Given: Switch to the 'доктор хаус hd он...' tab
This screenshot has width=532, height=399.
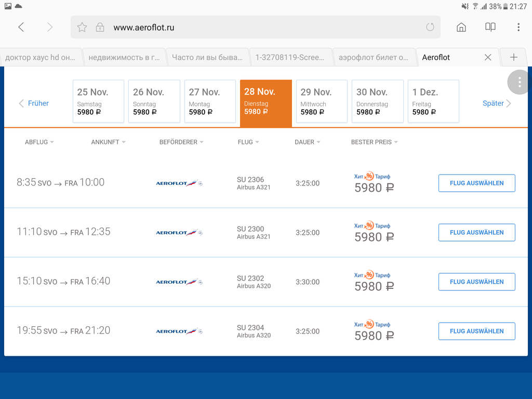Looking at the screenshot, I should pyautogui.click(x=41, y=57).
